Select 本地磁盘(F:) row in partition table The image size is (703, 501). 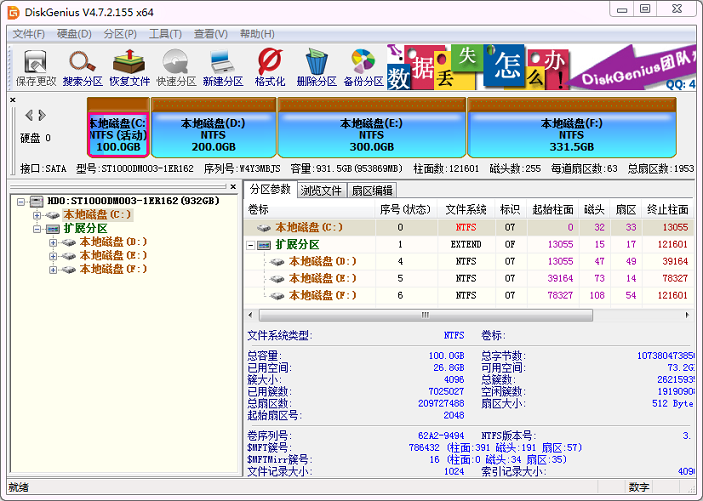322,295
